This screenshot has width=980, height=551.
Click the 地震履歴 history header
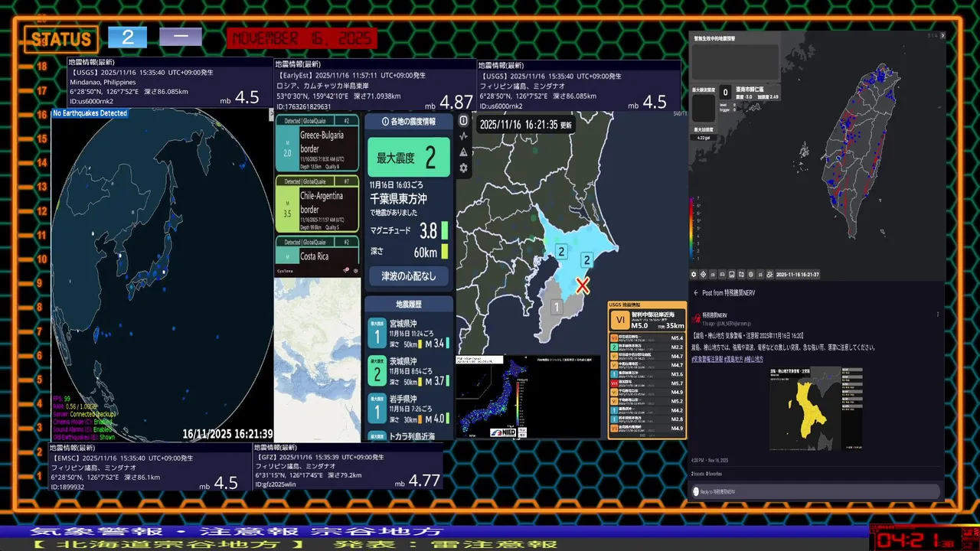pos(409,304)
